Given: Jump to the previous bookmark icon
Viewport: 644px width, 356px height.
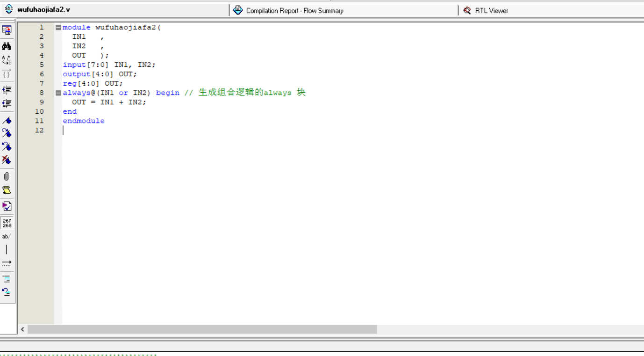Looking at the screenshot, I should [x=7, y=146].
